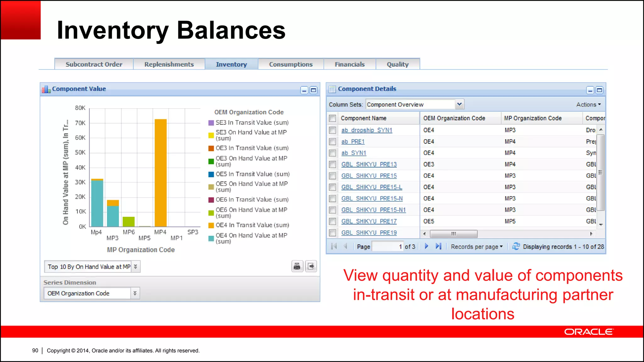Open the ab_PRE1 component link
This screenshot has height=362, width=644.
353,142
